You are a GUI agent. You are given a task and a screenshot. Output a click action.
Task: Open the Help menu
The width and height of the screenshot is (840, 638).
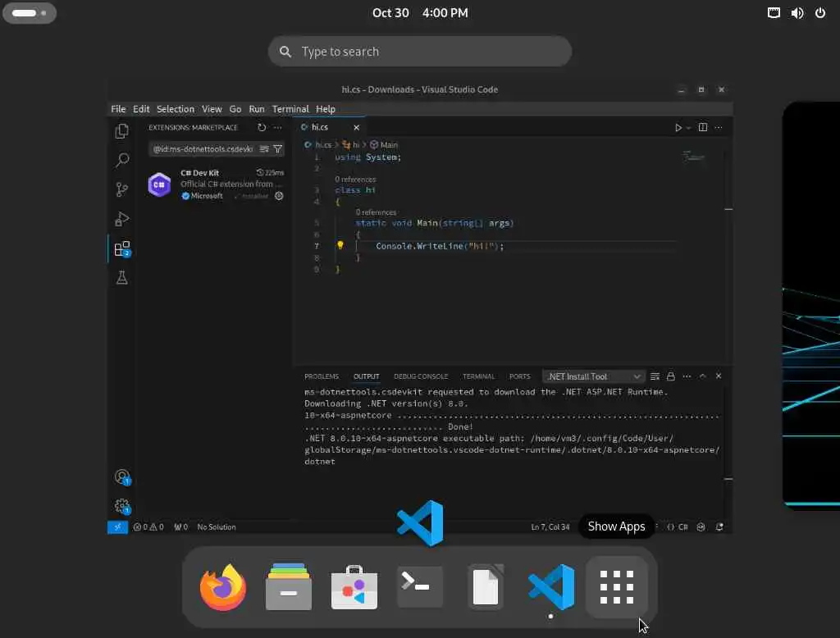coord(325,109)
